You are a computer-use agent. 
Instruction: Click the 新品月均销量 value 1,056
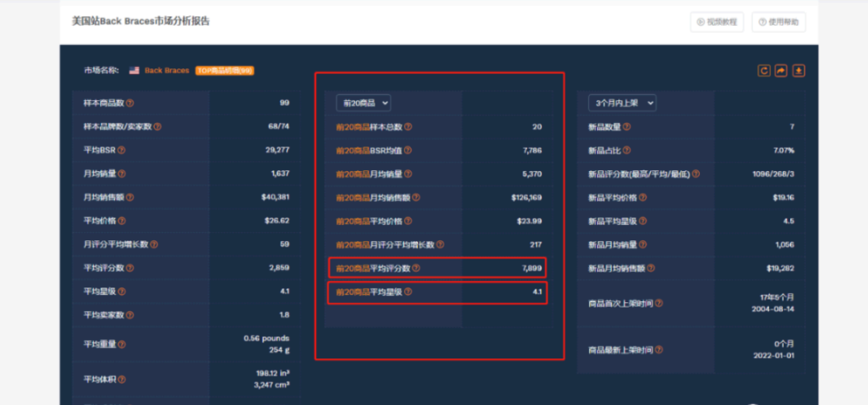[785, 244]
